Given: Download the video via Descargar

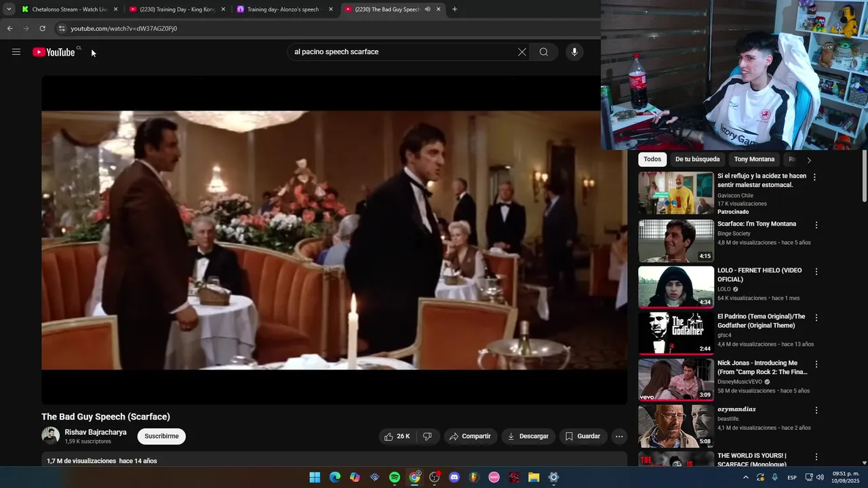Looking at the screenshot, I should tap(528, 436).
